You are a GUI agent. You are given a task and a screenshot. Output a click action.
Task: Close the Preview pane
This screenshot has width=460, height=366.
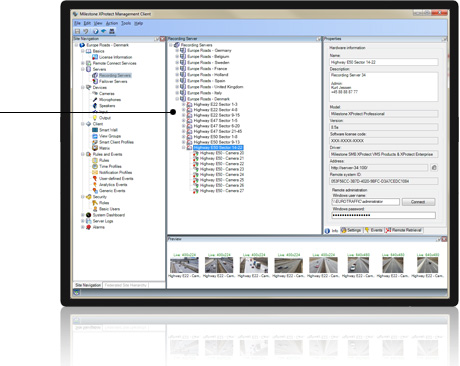[444, 239]
